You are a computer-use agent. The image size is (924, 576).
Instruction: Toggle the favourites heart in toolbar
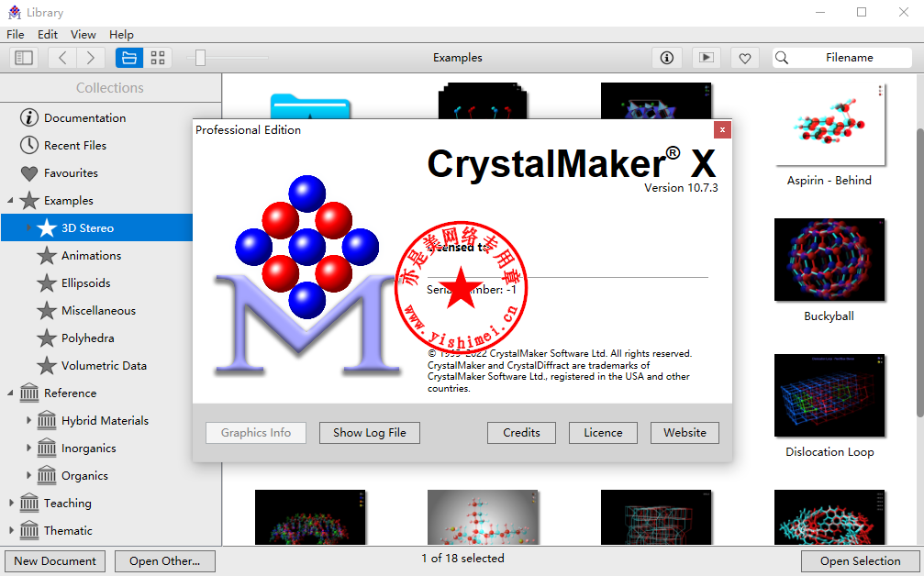745,58
